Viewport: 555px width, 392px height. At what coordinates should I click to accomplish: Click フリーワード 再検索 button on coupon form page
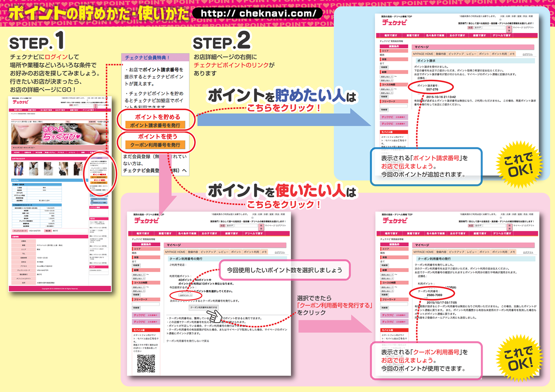tap(136, 308)
